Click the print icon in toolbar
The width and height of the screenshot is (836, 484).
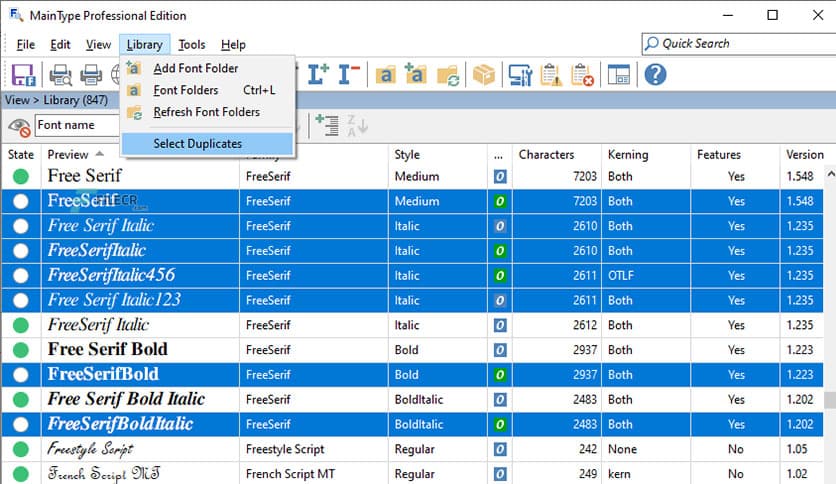click(91, 75)
